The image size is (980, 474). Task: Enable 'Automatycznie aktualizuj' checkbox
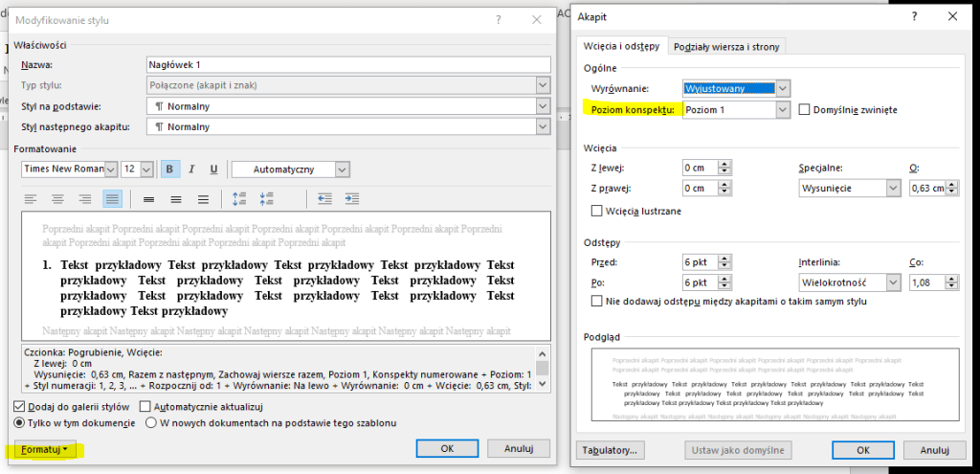point(145,408)
